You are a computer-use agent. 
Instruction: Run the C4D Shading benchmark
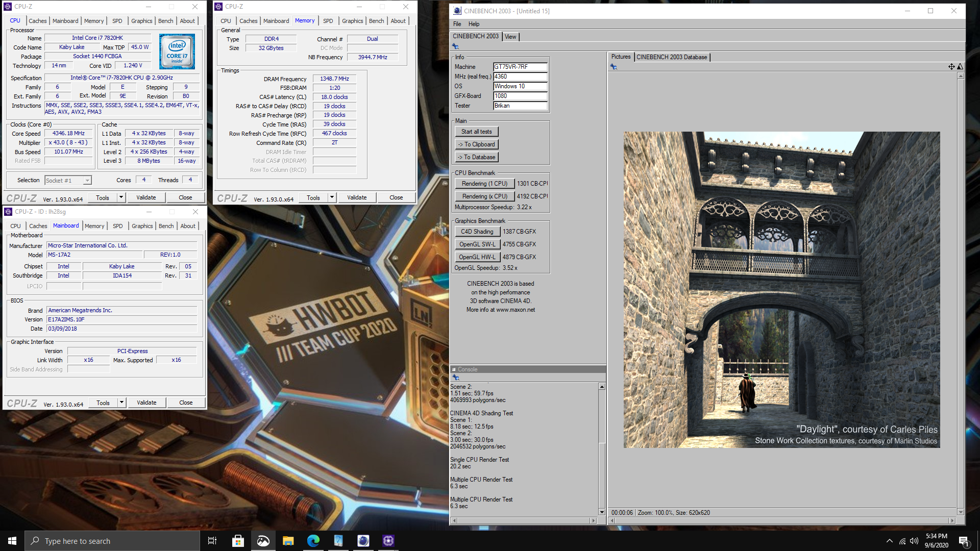(477, 232)
